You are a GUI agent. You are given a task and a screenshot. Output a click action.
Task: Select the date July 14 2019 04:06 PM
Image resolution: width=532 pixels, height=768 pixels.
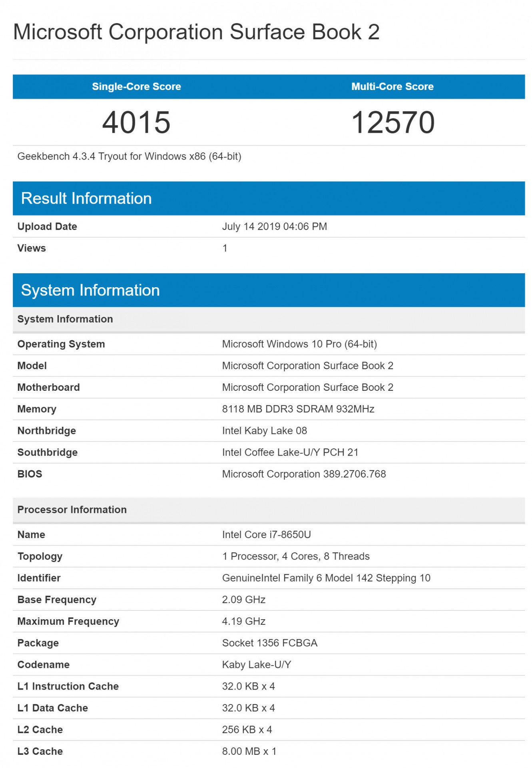(x=274, y=226)
